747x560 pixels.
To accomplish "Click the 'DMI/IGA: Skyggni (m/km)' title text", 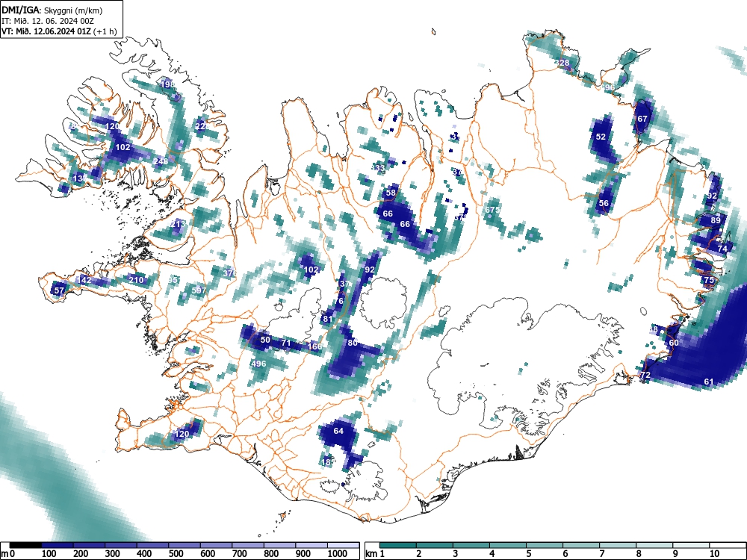I will 52,10.
